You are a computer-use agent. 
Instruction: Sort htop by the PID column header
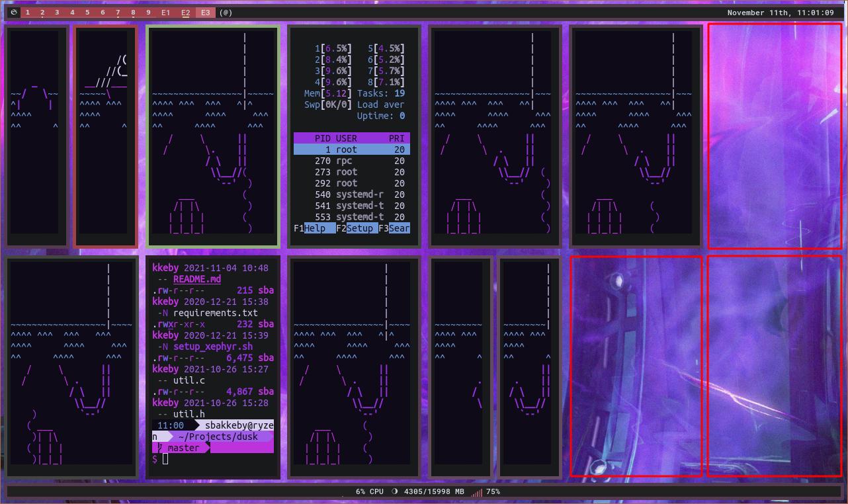pos(323,138)
